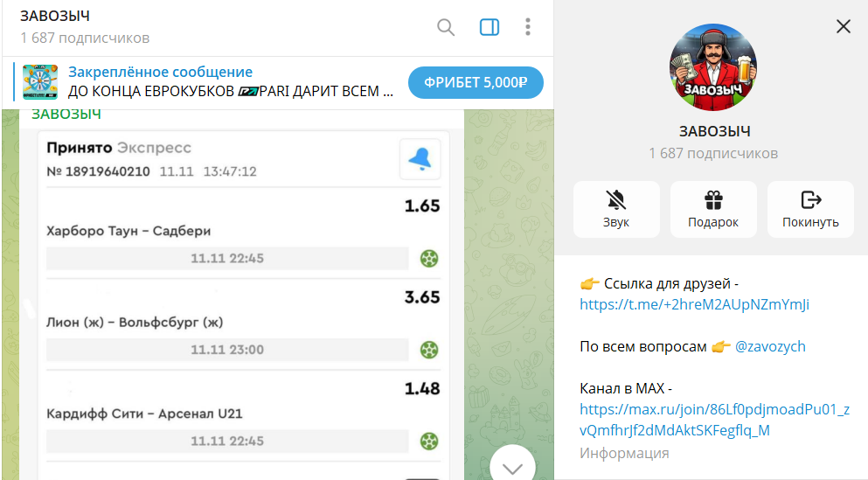Screen dimensions: 868x480
Task: Open the @zavozych contact link
Action: 770,346
